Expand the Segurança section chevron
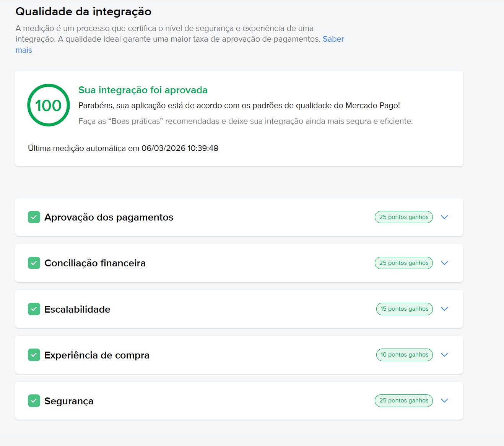Screen dimensions: 504x446 (444, 401)
